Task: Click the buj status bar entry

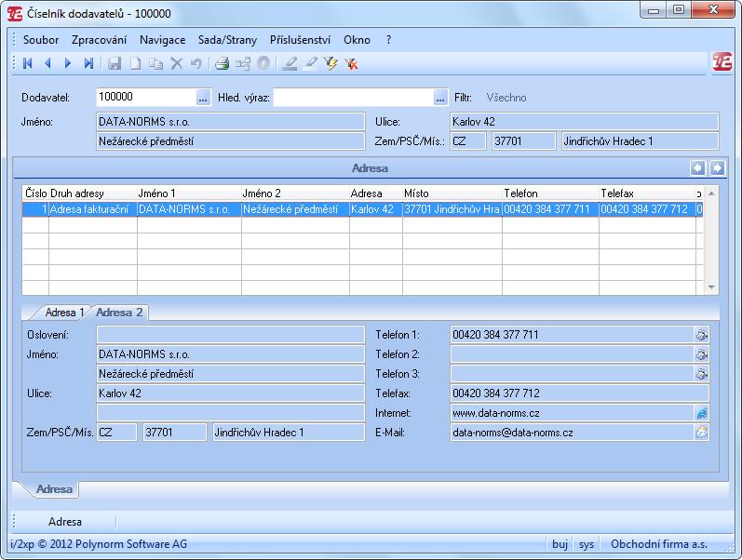Action: 560,544
